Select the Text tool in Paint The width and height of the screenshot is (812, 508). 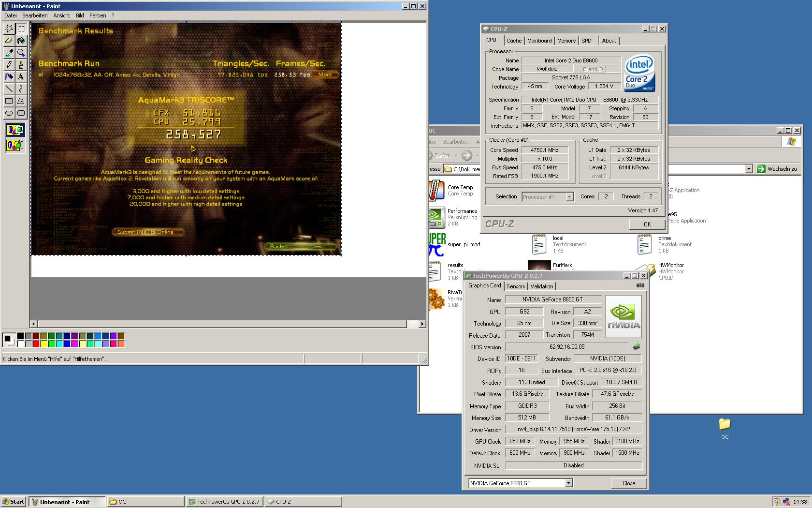click(21, 77)
